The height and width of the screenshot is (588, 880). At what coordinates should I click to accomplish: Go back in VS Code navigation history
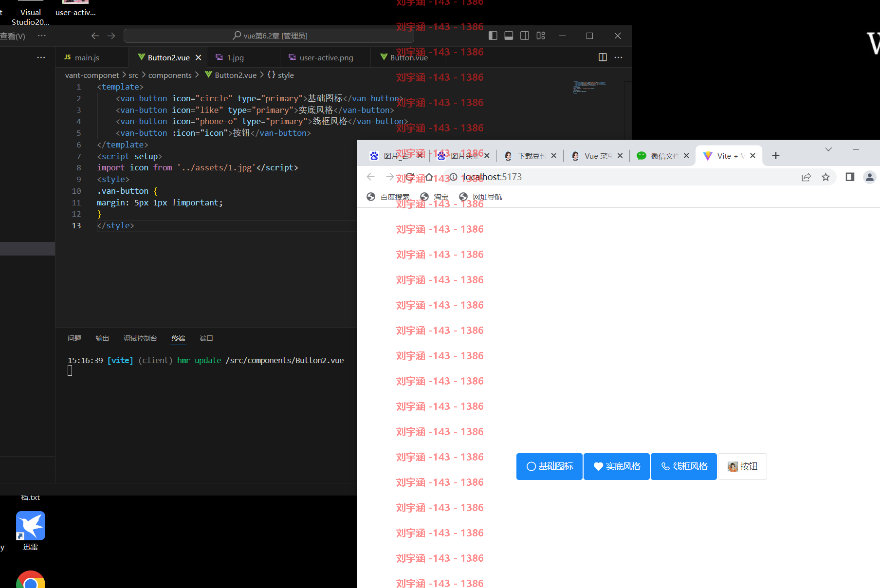[95, 36]
